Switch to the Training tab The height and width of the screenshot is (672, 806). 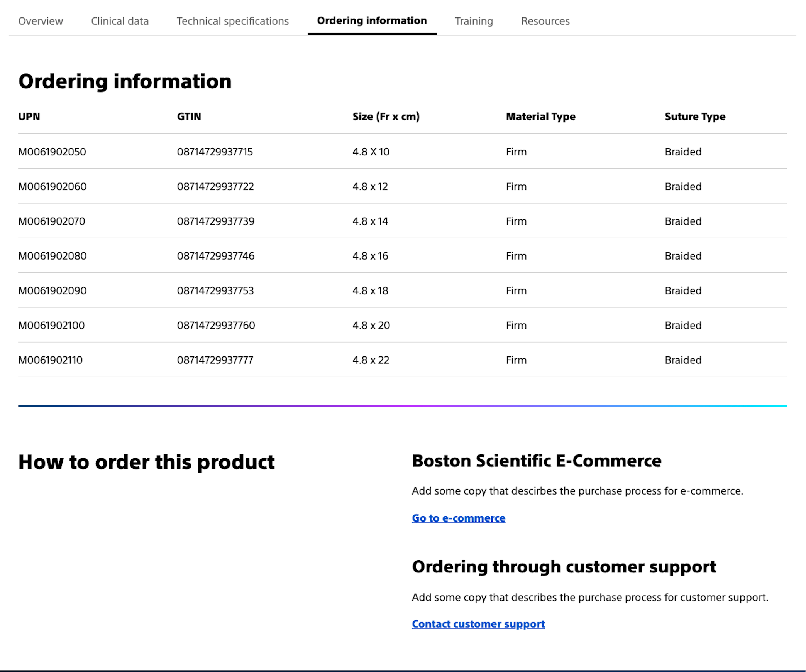474,21
